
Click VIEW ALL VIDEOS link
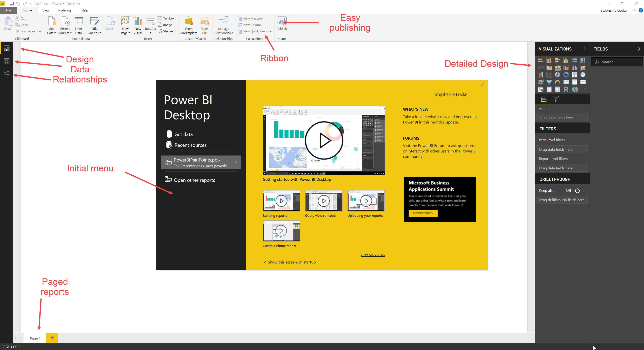coord(373,255)
